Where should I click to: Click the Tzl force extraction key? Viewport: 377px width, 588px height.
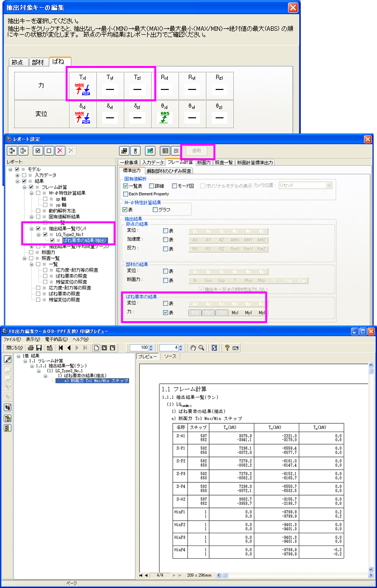pos(137,89)
